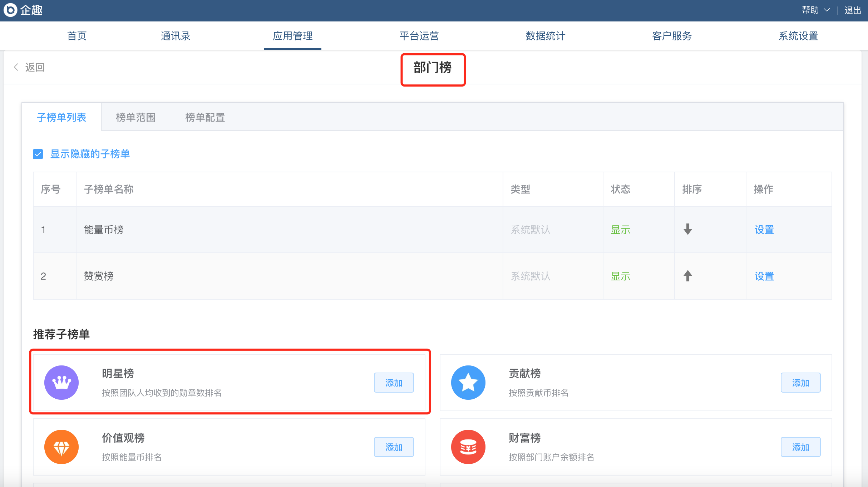Click the purple crown 明星榜 icon
868x487 pixels.
[61, 382]
